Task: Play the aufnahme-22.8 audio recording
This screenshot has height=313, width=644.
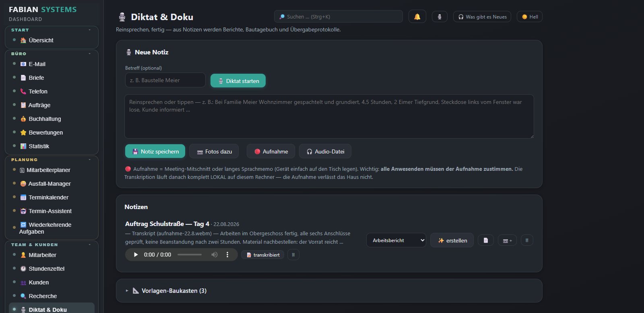Action: point(136,255)
